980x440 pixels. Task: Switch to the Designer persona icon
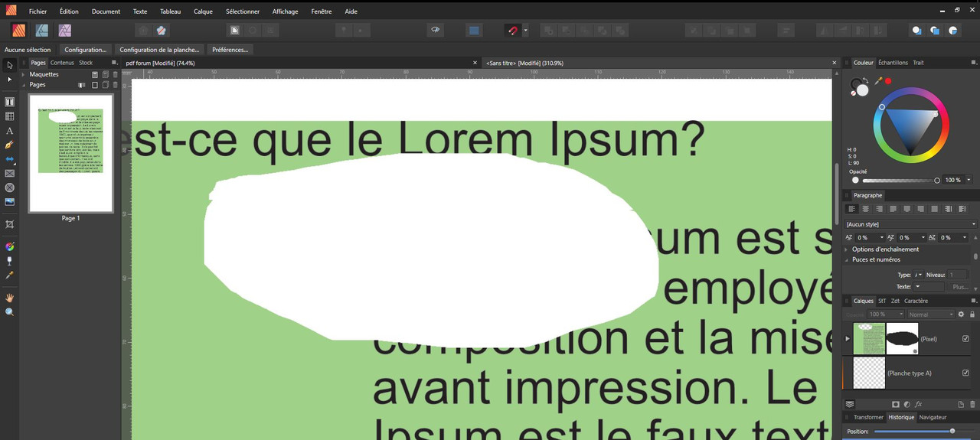click(x=42, y=31)
